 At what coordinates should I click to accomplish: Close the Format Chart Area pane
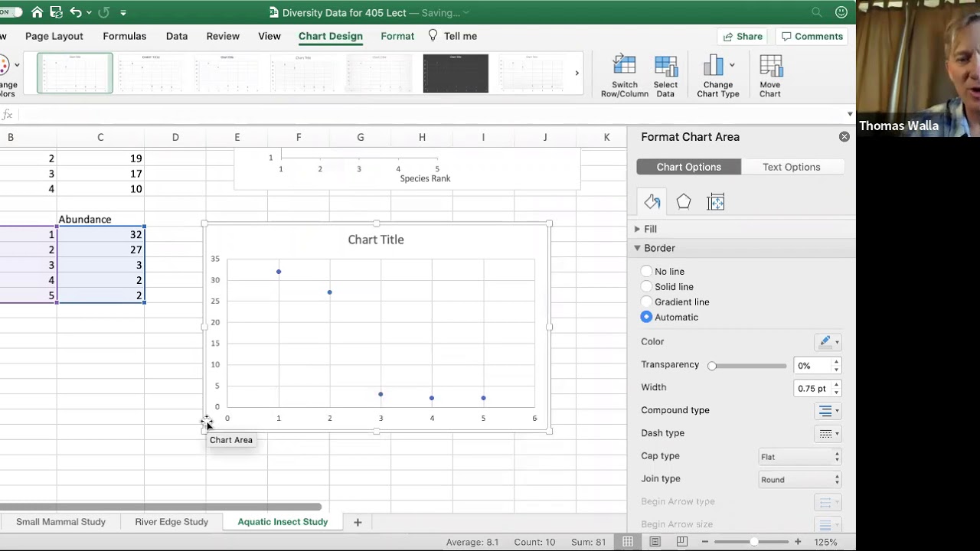(x=844, y=137)
